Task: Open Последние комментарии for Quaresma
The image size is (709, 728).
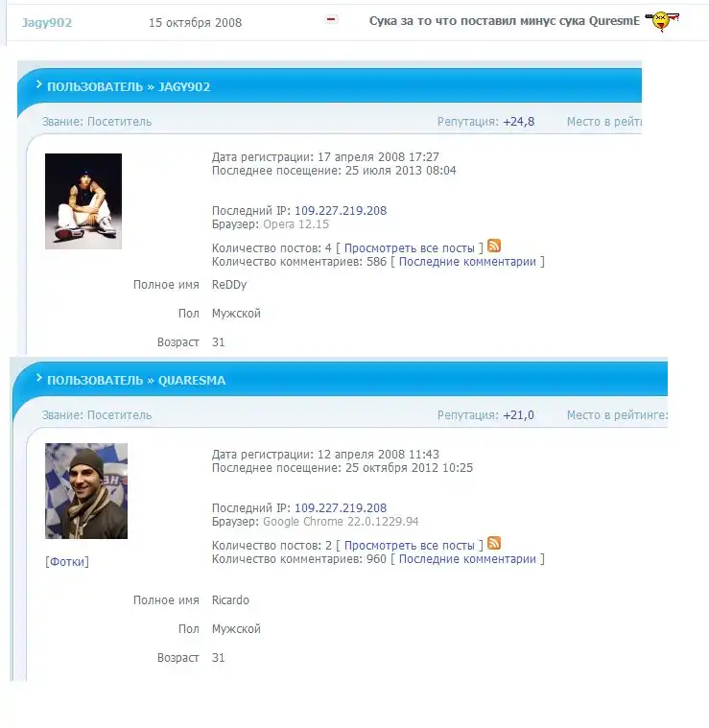Action: (x=467, y=559)
